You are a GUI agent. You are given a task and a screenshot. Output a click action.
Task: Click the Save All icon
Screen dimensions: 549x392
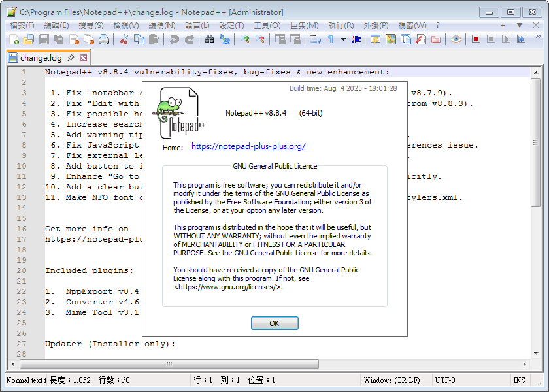[x=59, y=39]
